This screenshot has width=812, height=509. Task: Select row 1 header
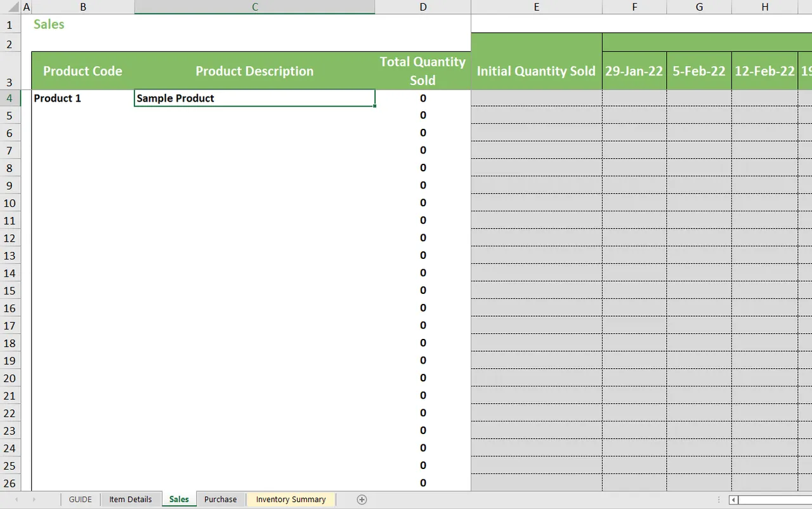[10, 25]
